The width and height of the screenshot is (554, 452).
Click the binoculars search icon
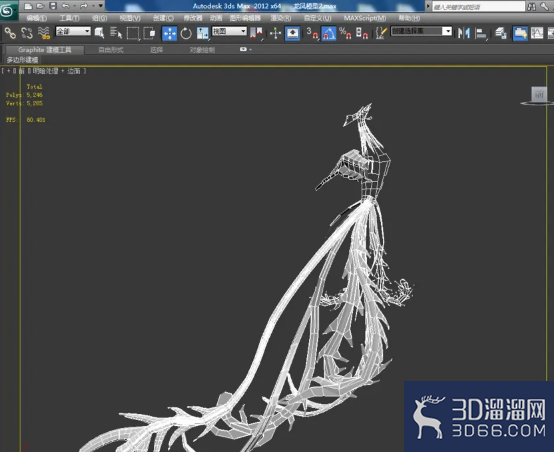[531, 6]
